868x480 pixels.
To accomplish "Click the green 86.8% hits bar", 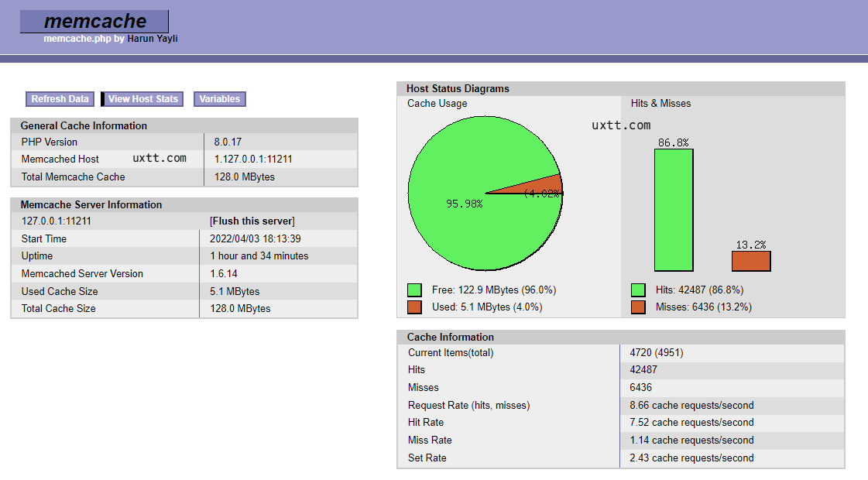I will point(674,209).
